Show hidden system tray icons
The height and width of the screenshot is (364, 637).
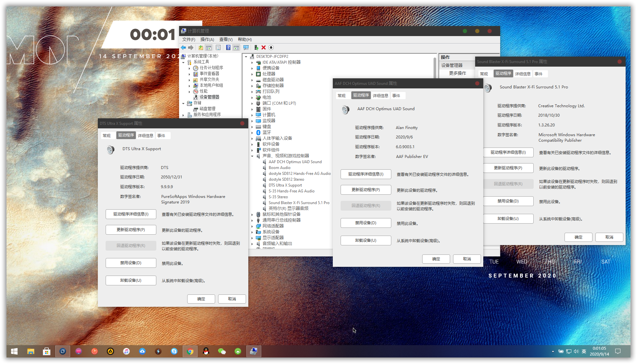(x=553, y=351)
